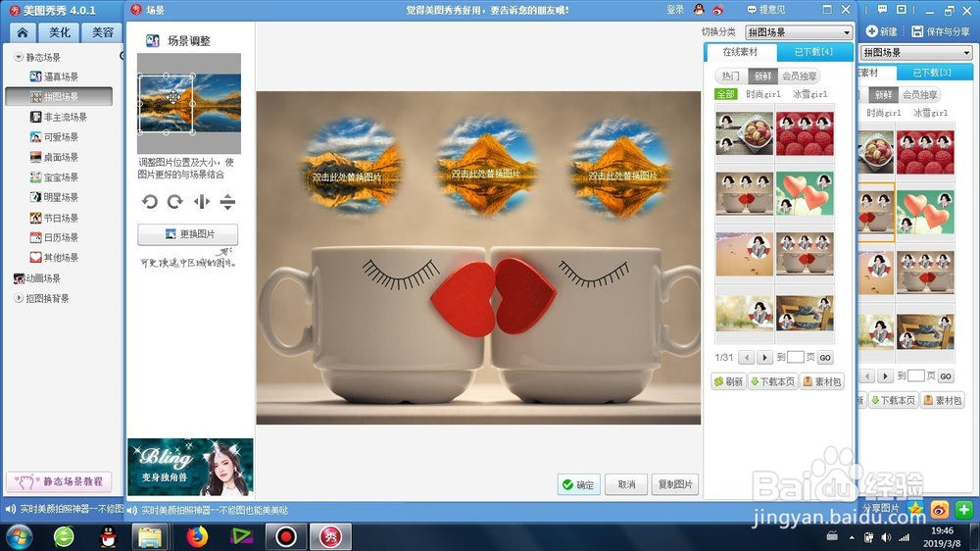Select 其他场景 in the scene tree
The width and height of the screenshot is (980, 551).
(x=54, y=258)
